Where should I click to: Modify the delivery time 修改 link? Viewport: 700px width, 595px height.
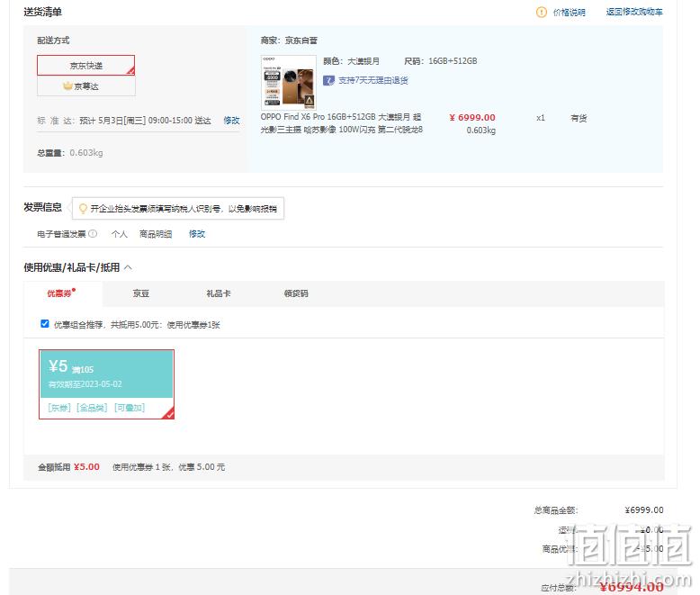coord(232,121)
